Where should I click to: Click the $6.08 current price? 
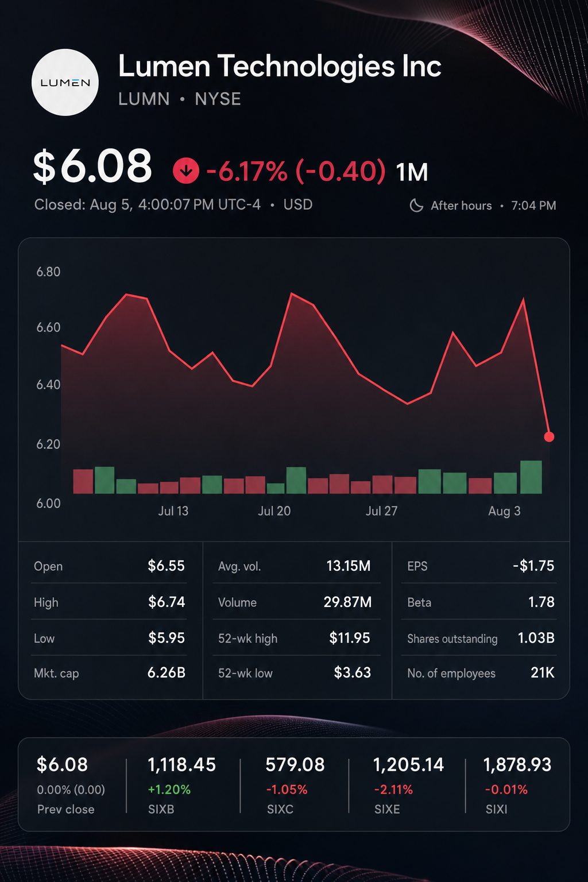(x=92, y=167)
